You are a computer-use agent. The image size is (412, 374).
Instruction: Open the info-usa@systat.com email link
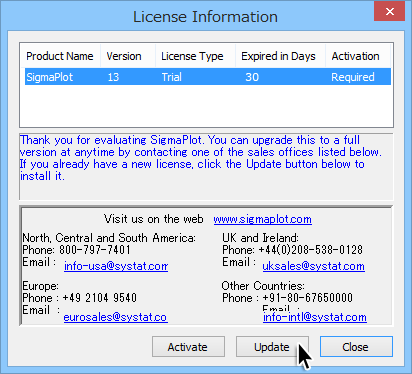pyautogui.click(x=116, y=266)
